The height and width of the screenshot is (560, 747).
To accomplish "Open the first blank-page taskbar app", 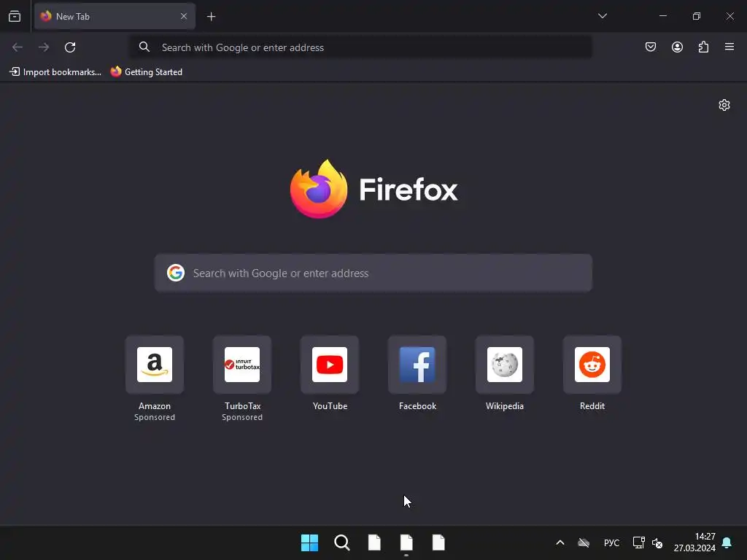I will pyautogui.click(x=374, y=542).
